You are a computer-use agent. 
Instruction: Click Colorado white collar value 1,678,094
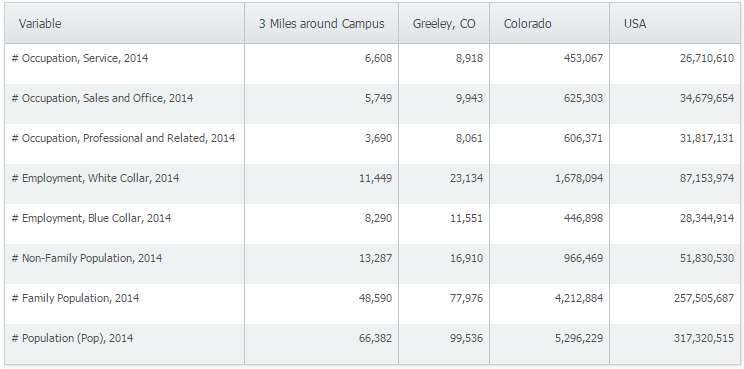click(x=579, y=178)
